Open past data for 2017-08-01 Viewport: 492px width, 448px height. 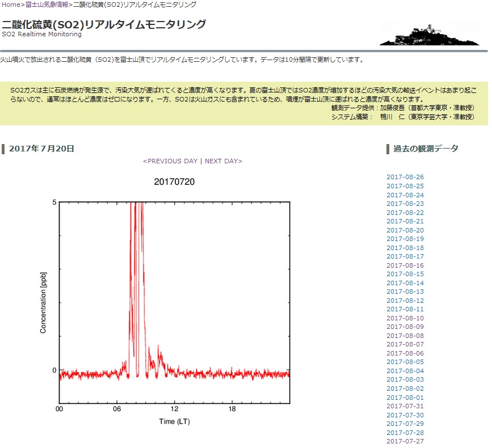405,397
